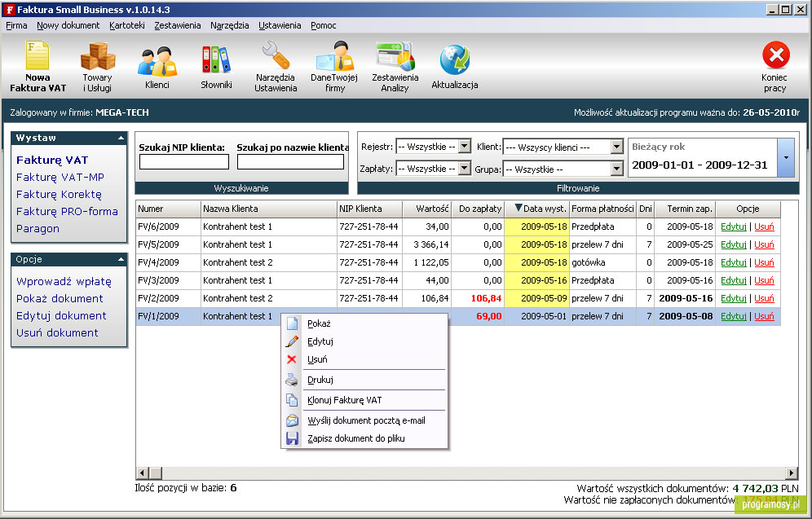Screen dimensions: 812x519
Task: Click Wprowadź wpłatę link
Action: pyautogui.click(x=64, y=281)
